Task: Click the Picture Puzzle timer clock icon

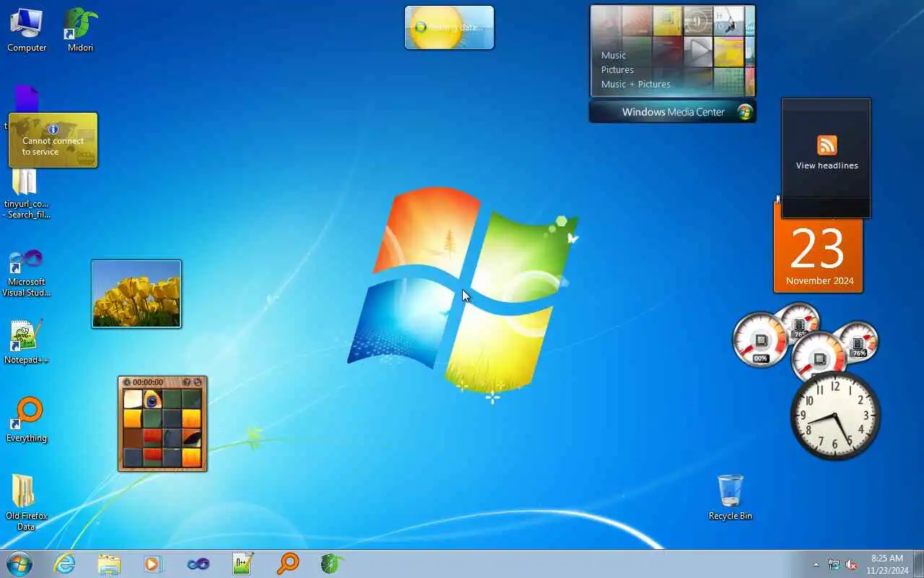Action: pyautogui.click(x=127, y=382)
